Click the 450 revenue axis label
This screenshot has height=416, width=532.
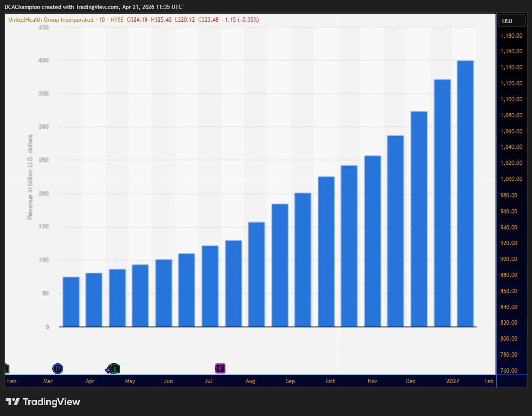44,27
